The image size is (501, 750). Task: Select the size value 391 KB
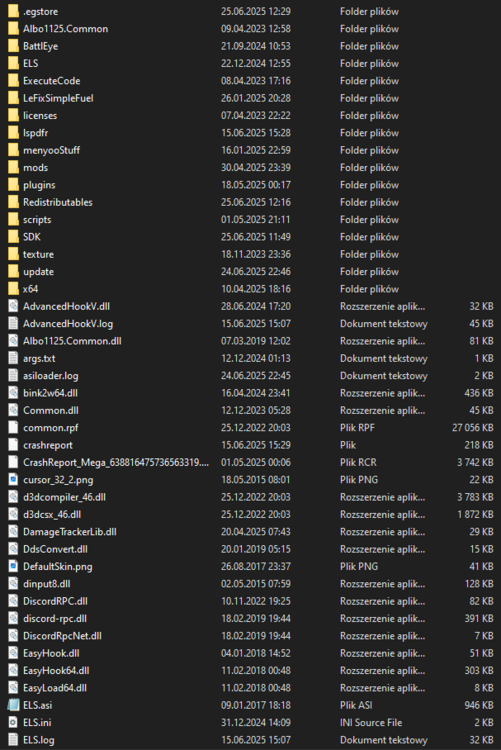tap(479, 618)
